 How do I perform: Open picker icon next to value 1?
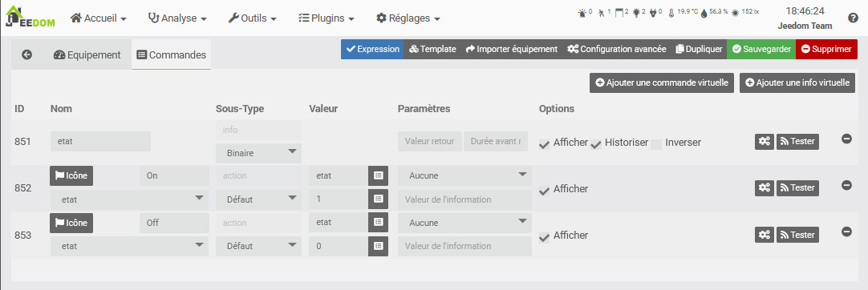coord(378,199)
